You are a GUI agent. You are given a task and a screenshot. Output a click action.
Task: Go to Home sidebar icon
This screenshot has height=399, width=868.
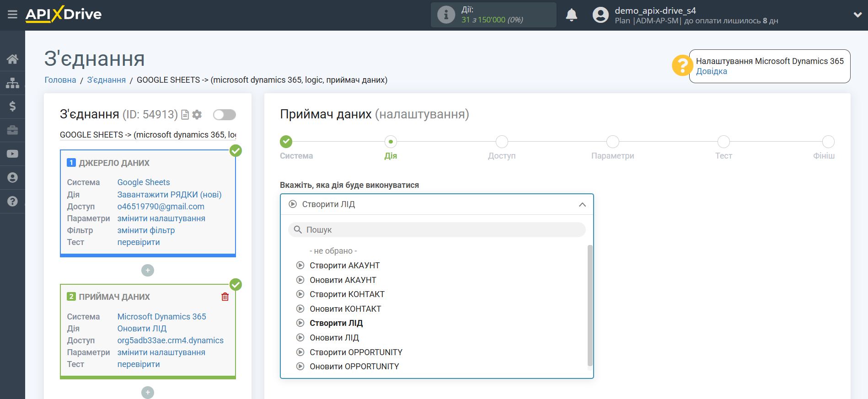tap(12, 59)
